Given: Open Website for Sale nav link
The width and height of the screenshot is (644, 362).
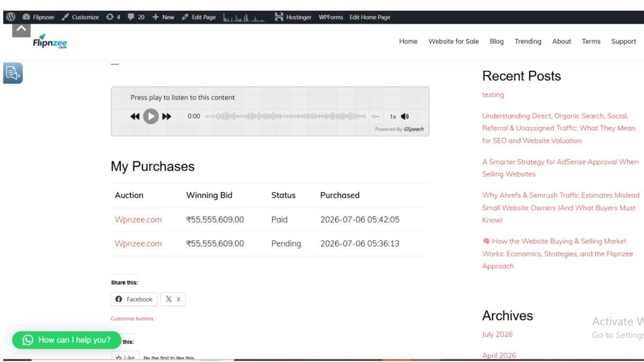Looking at the screenshot, I should click(453, 41).
